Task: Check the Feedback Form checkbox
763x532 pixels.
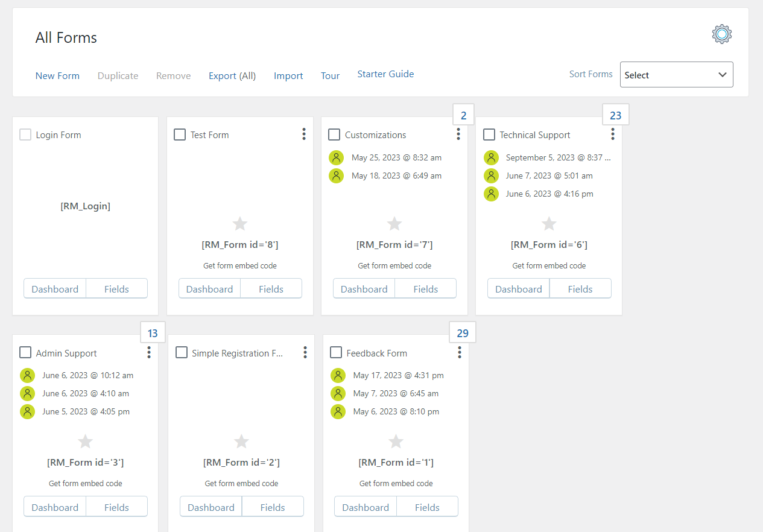Action: (336, 352)
